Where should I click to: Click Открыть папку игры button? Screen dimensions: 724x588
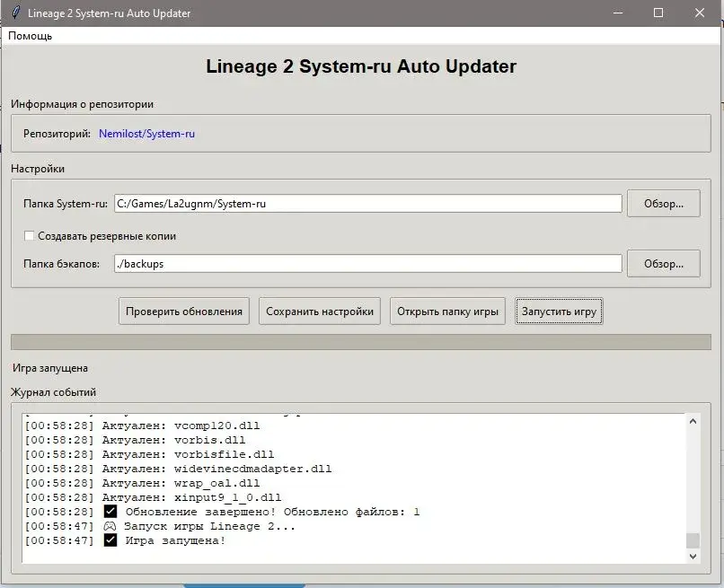click(x=447, y=312)
